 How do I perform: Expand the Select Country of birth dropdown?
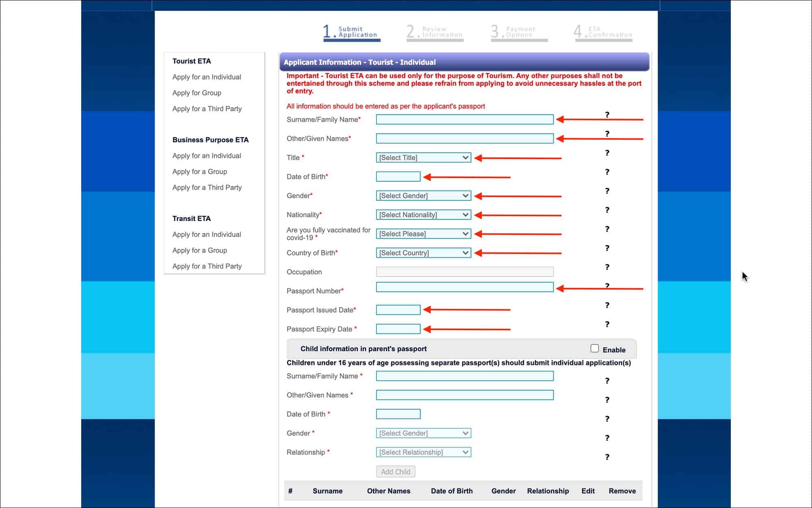coord(423,253)
